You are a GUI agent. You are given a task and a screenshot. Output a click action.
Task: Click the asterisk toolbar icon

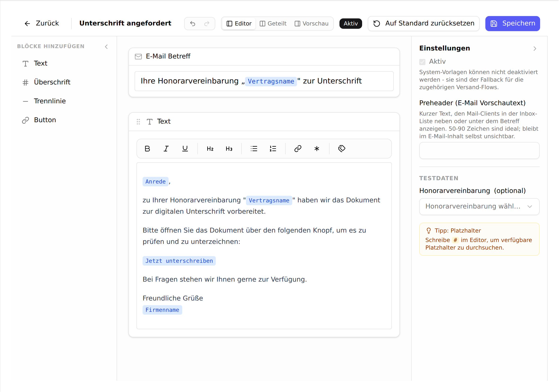point(317,149)
